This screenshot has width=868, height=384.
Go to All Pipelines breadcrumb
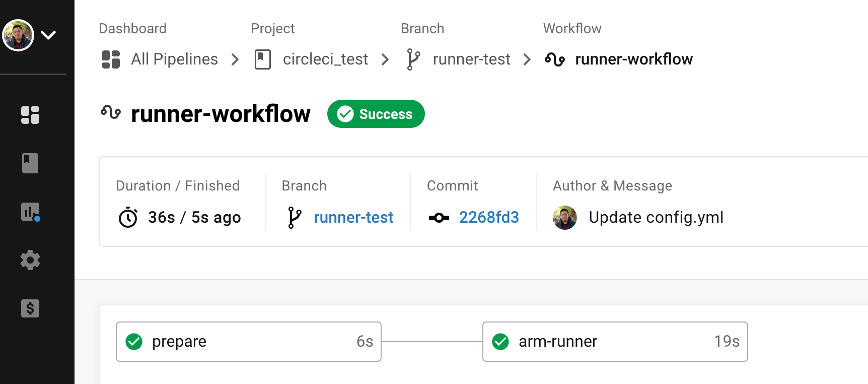[x=174, y=59]
